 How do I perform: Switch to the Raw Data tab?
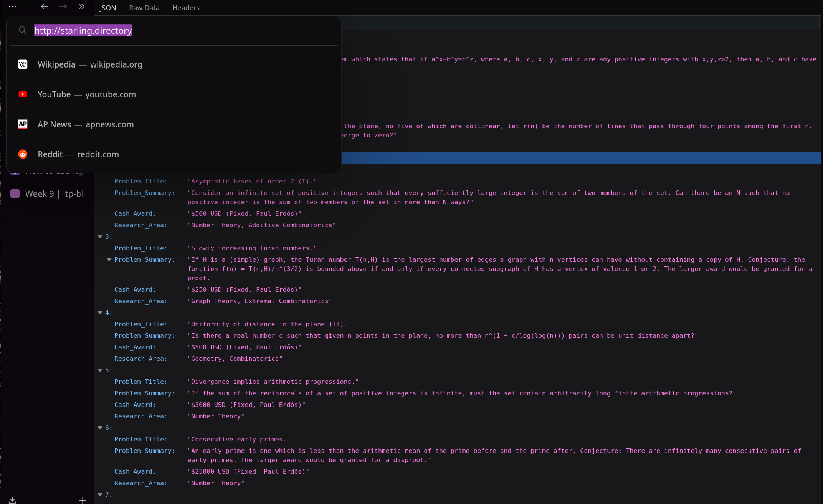tap(144, 8)
